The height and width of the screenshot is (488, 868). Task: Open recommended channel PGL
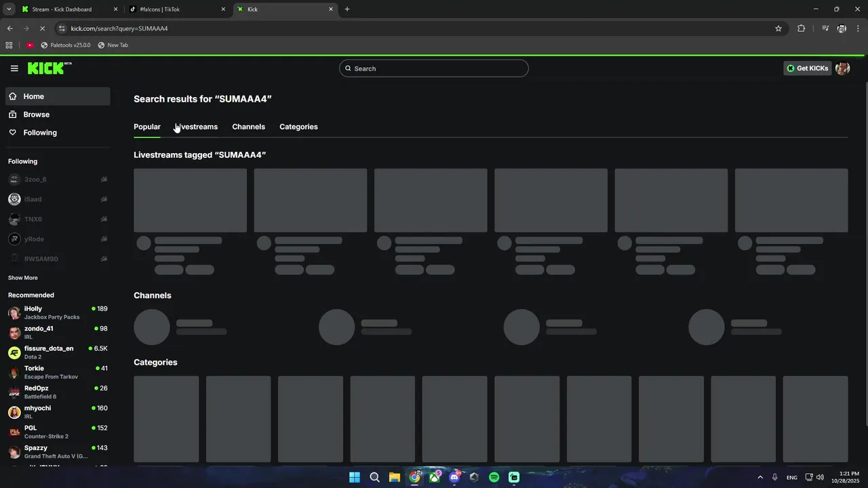[x=58, y=432]
